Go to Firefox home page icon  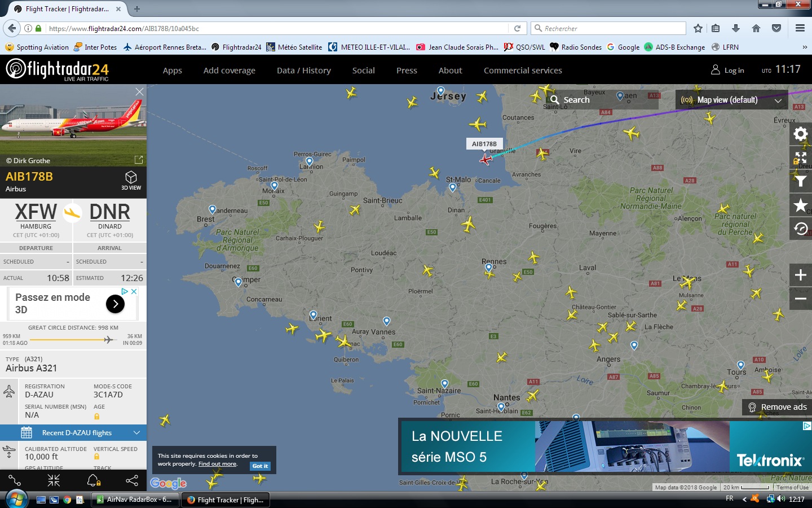click(x=756, y=28)
